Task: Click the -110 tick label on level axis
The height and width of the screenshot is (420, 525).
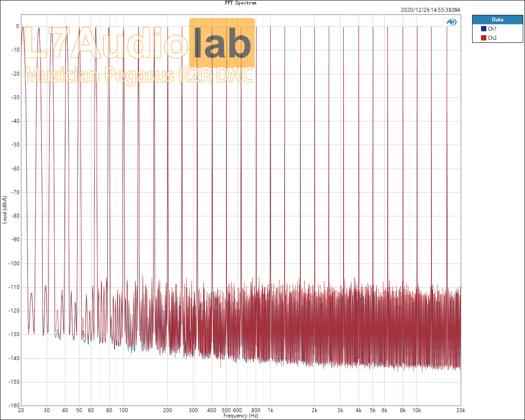Action: (13, 287)
